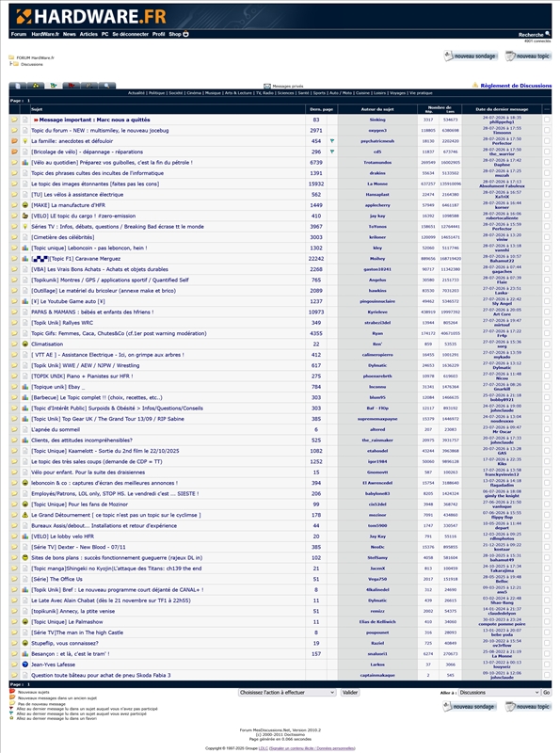The height and width of the screenshot is (753, 560).
Task: Click the Recherche magnifier icon
Action: pos(548,34)
